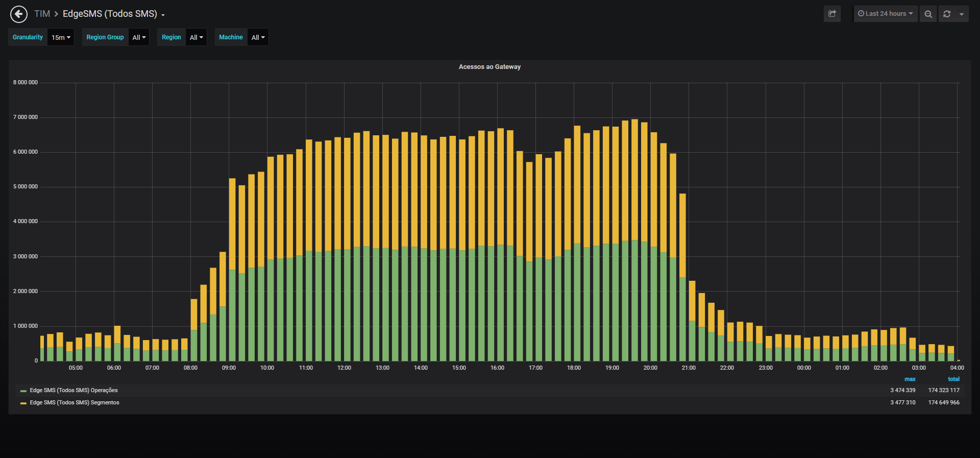Click the Machine variable label

pos(231,37)
